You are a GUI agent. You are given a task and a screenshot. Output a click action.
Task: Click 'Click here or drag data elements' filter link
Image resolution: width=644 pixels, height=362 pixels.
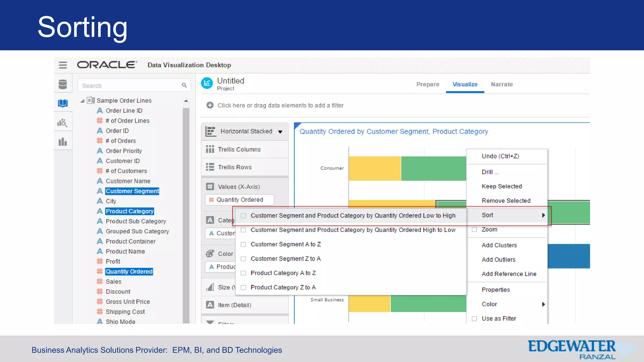280,106
